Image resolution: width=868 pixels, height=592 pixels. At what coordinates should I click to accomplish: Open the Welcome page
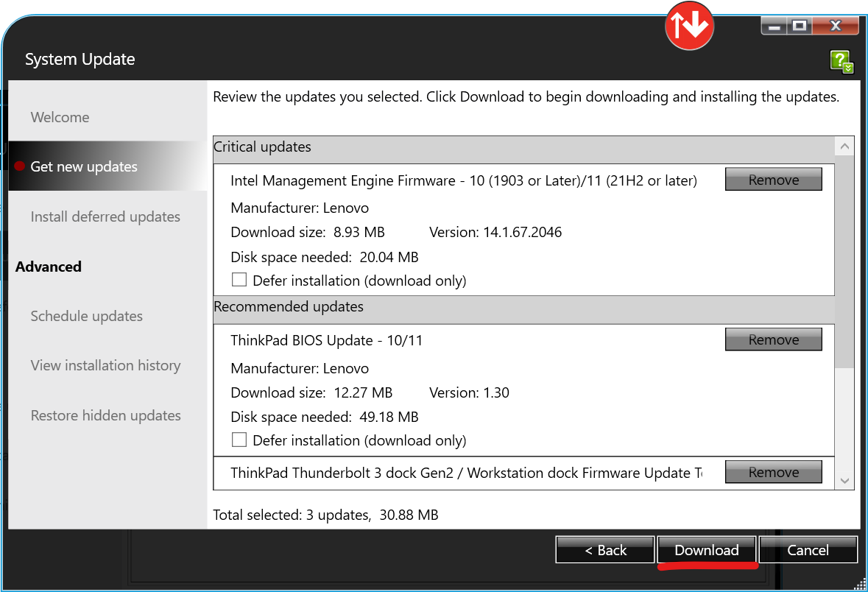pos(60,117)
